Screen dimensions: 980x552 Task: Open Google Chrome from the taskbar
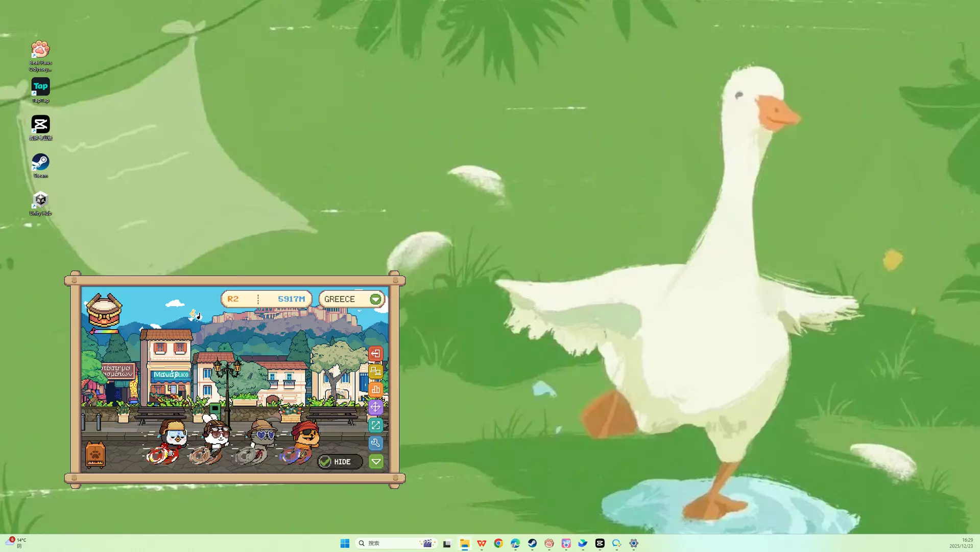(498, 543)
